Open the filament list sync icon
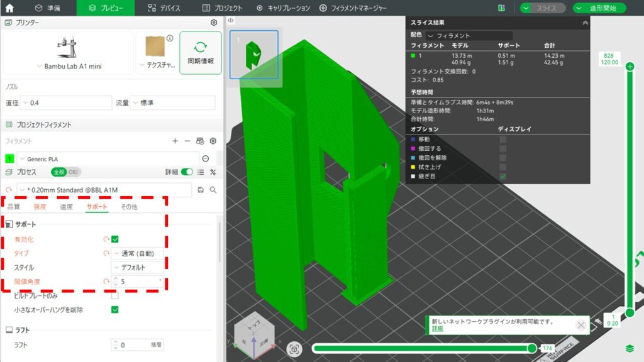644x362 pixels. coord(200,141)
